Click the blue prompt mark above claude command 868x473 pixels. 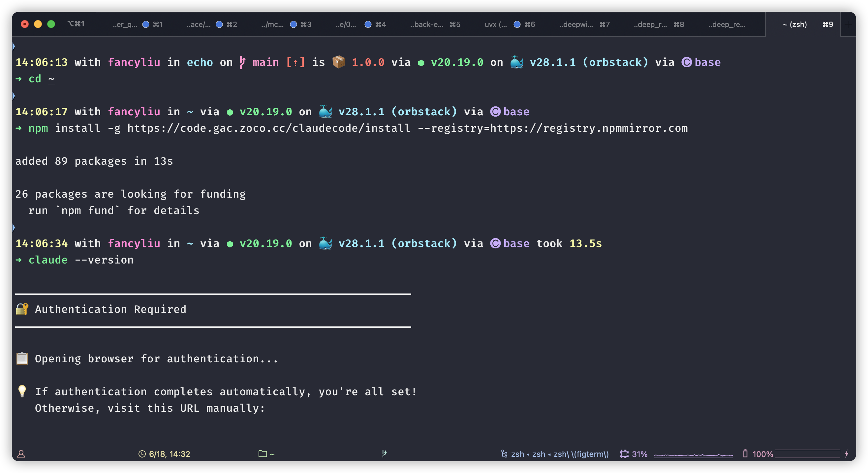(14, 228)
